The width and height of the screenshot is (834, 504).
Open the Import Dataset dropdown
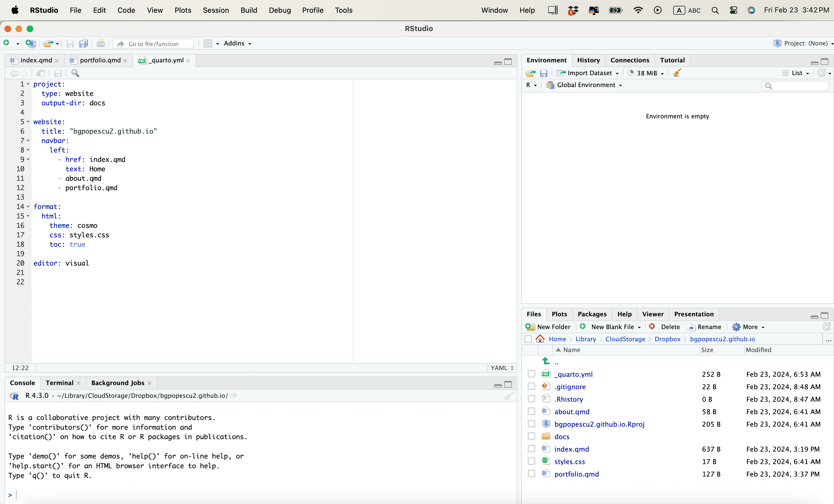coord(588,73)
